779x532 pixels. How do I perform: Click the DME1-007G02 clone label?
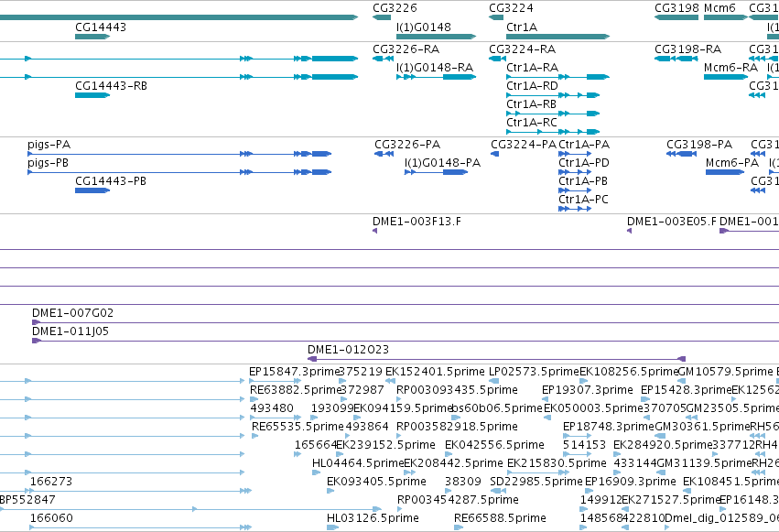click(x=72, y=313)
